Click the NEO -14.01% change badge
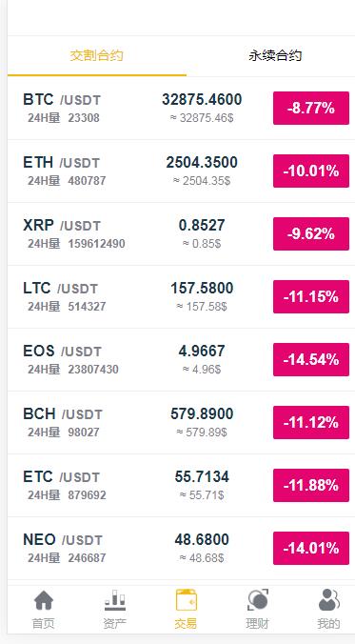Screen dimensions: 355x644 click(311, 548)
